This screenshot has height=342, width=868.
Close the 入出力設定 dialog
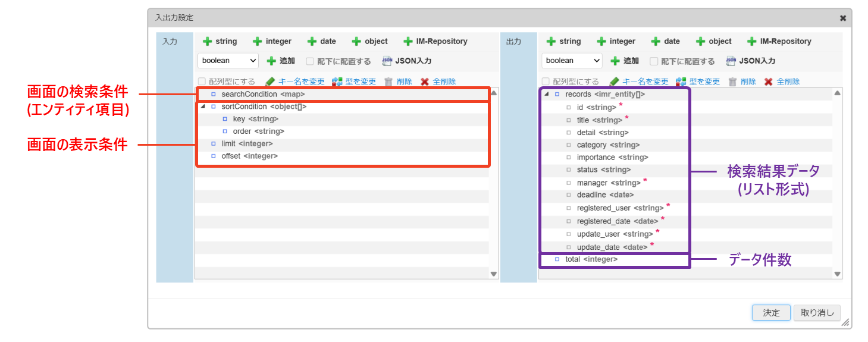pyautogui.click(x=842, y=18)
